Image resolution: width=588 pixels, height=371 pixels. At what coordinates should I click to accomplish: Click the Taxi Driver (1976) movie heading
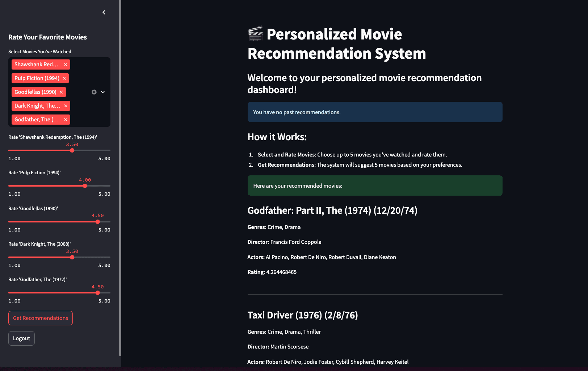point(303,315)
